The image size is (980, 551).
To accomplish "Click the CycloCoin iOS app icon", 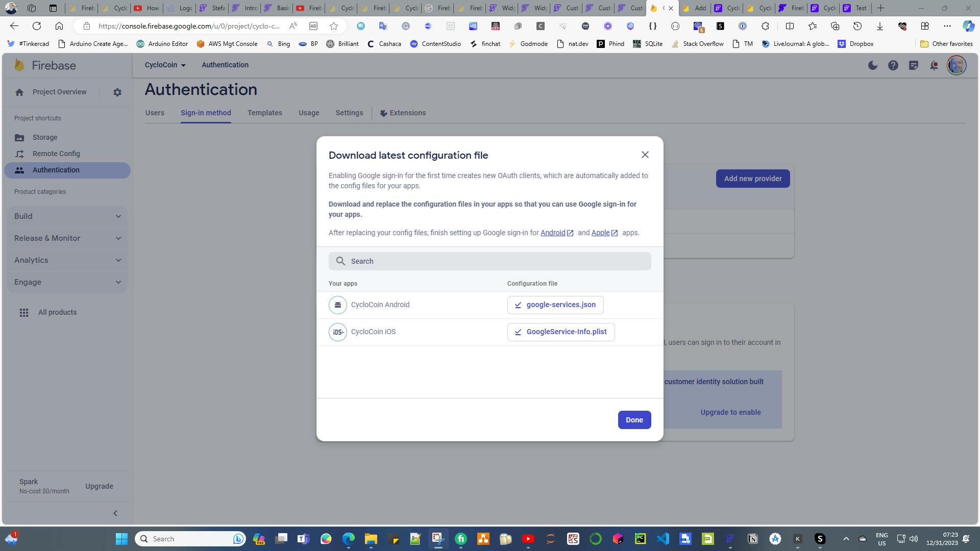I will tap(337, 332).
